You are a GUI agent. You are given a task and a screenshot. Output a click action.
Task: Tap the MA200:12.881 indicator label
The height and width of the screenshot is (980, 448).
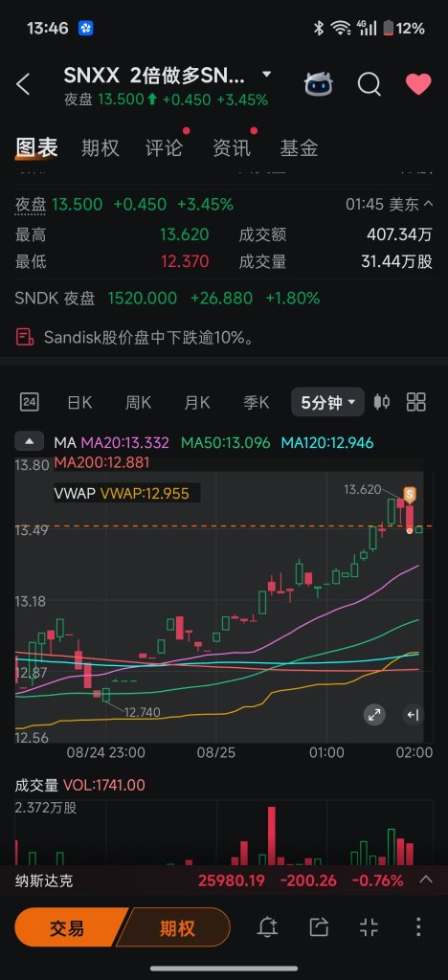click(101, 463)
